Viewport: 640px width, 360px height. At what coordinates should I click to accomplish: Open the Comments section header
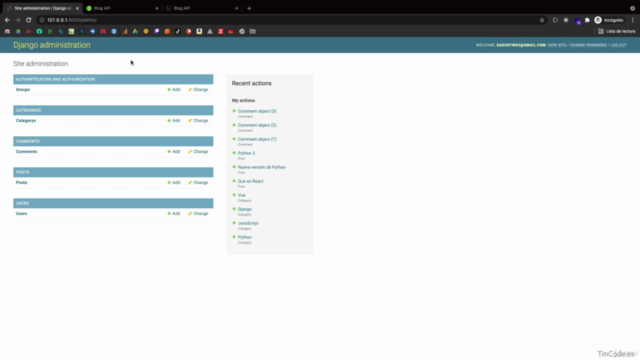[27, 141]
